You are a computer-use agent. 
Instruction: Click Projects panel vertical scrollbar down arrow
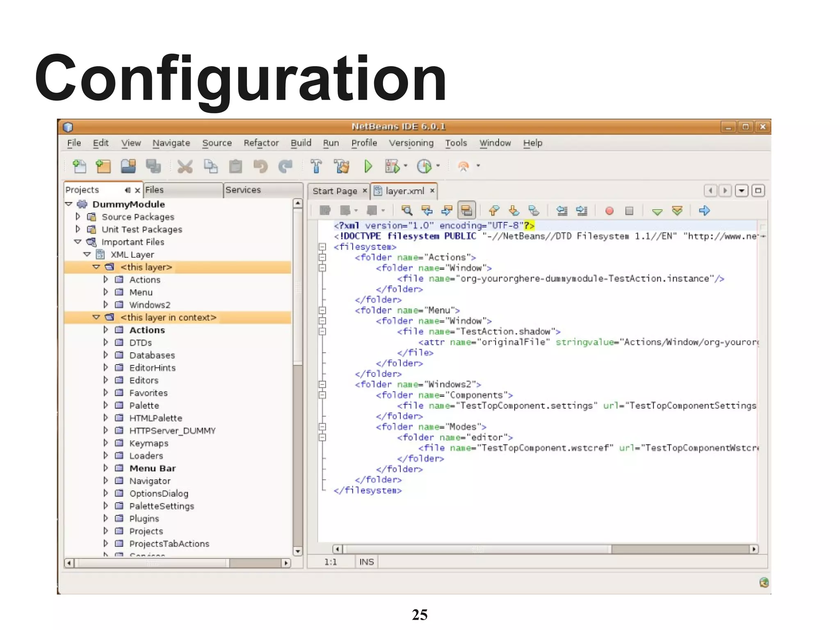point(298,551)
